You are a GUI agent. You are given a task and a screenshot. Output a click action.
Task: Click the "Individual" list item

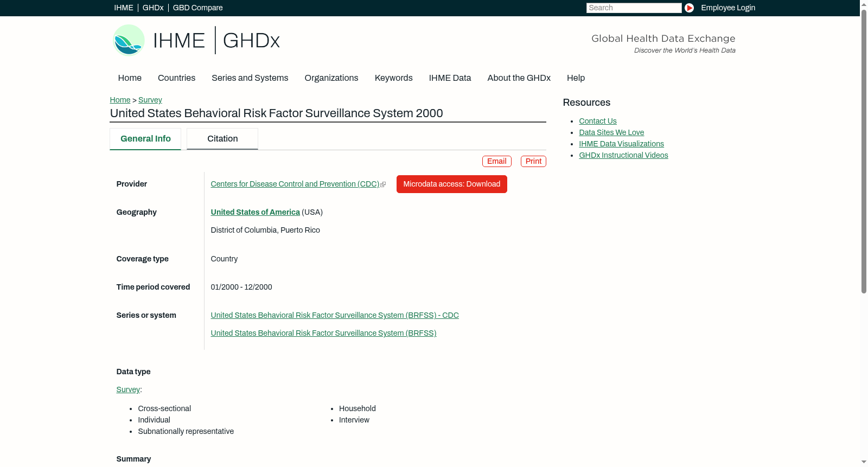154,420
